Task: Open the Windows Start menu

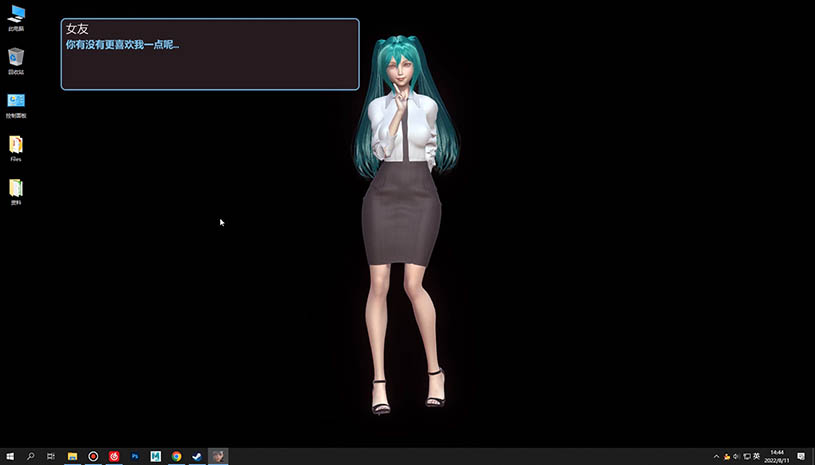Action: (x=10, y=456)
